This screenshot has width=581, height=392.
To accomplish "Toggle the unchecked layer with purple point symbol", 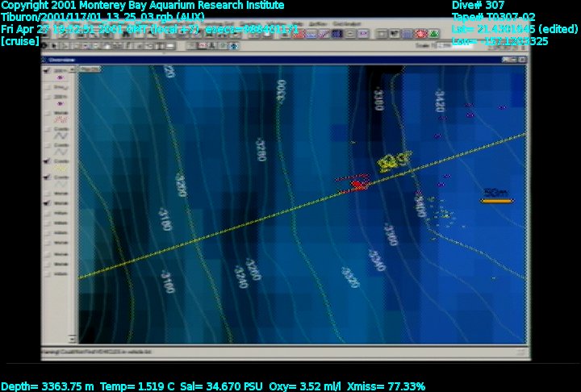I will [48, 97].
